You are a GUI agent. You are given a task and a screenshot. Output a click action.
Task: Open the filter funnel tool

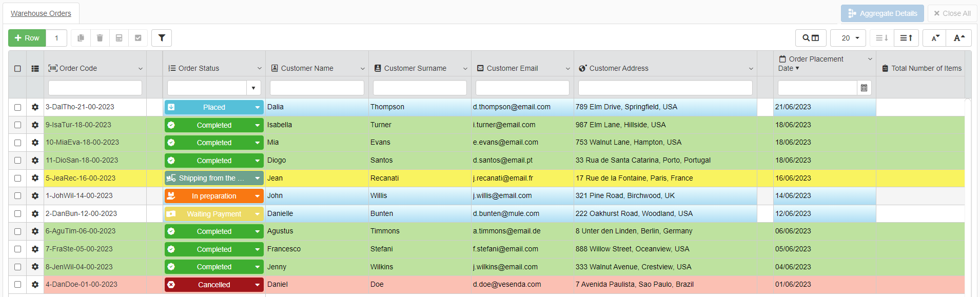click(162, 38)
